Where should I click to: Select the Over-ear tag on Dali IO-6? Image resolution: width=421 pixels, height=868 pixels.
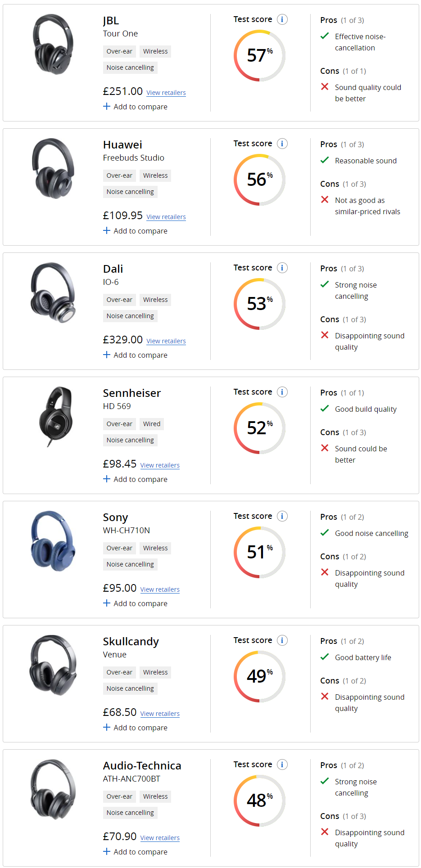119,300
